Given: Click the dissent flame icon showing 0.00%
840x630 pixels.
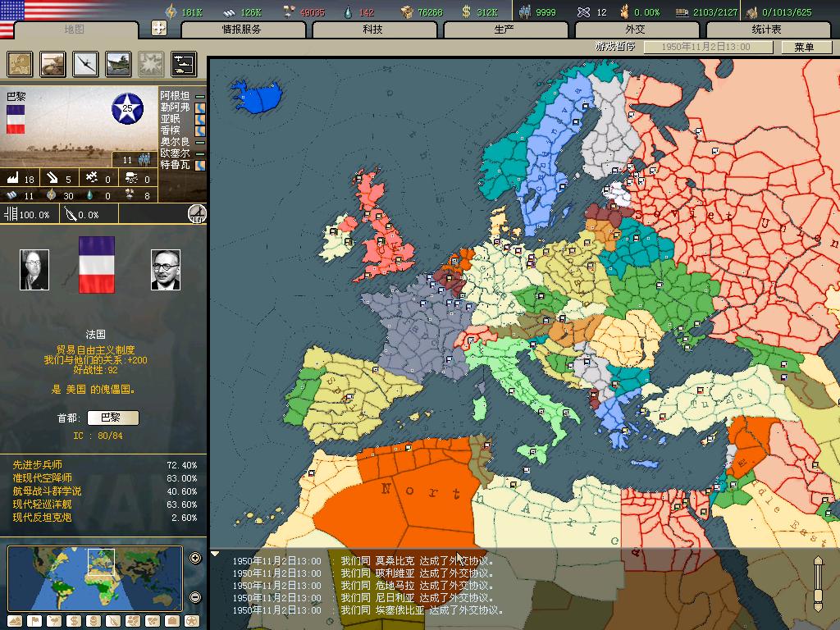Looking at the screenshot, I should 624,11.
